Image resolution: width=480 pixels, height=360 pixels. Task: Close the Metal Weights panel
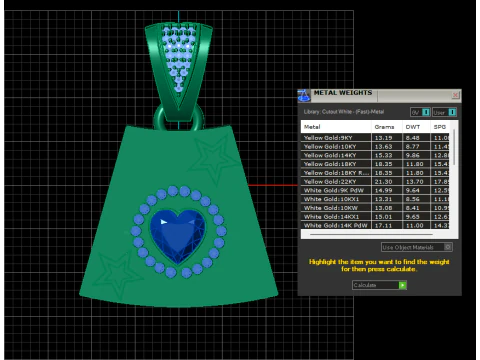tap(455, 95)
